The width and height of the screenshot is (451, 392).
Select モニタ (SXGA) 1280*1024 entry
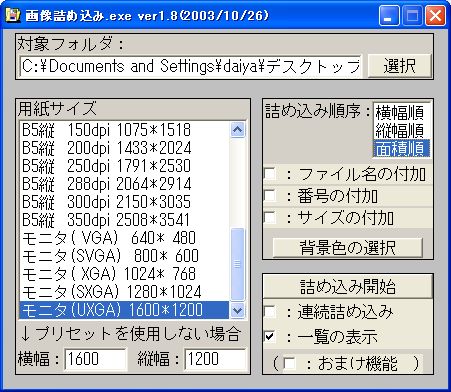(124, 292)
